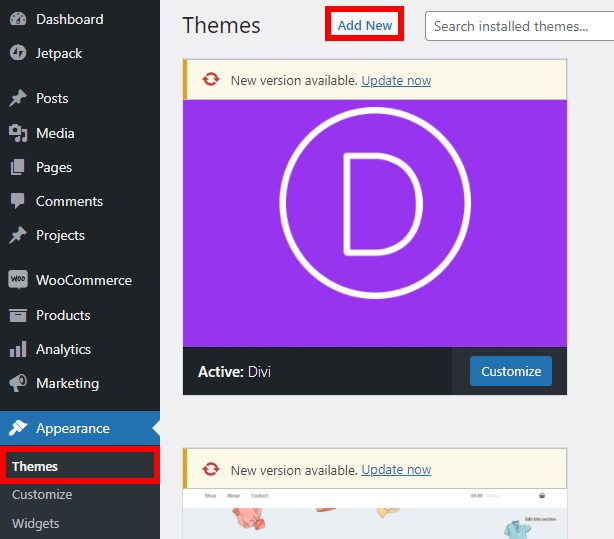Open WooCommerce settings menu
Image resolution: width=614 pixels, height=539 pixels.
80,280
